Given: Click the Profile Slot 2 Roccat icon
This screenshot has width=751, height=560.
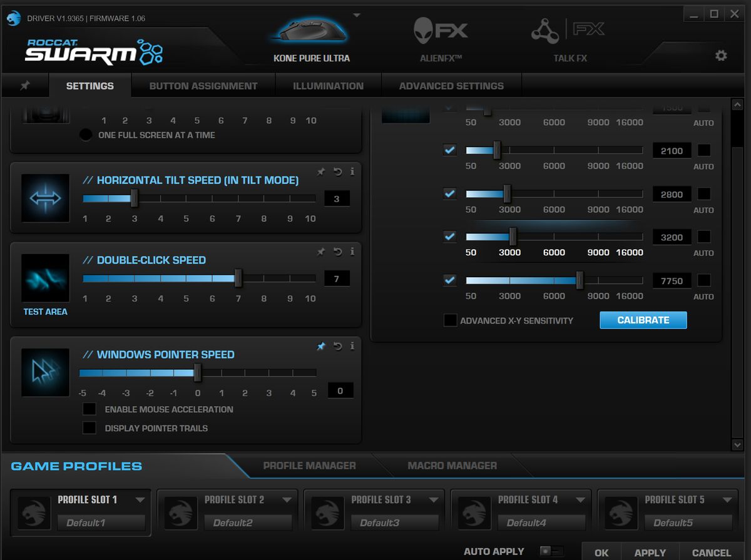Looking at the screenshot, I should [x=181, y=514].
